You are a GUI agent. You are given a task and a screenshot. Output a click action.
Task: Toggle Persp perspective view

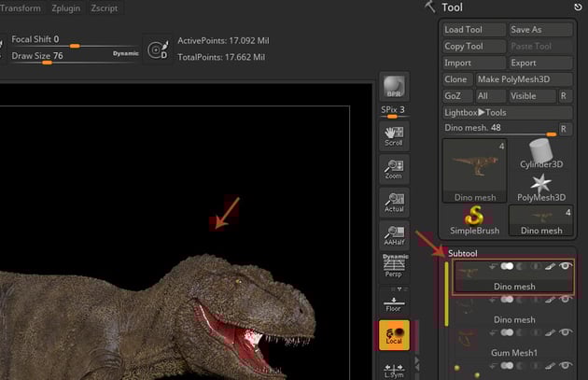coord(394,267)
